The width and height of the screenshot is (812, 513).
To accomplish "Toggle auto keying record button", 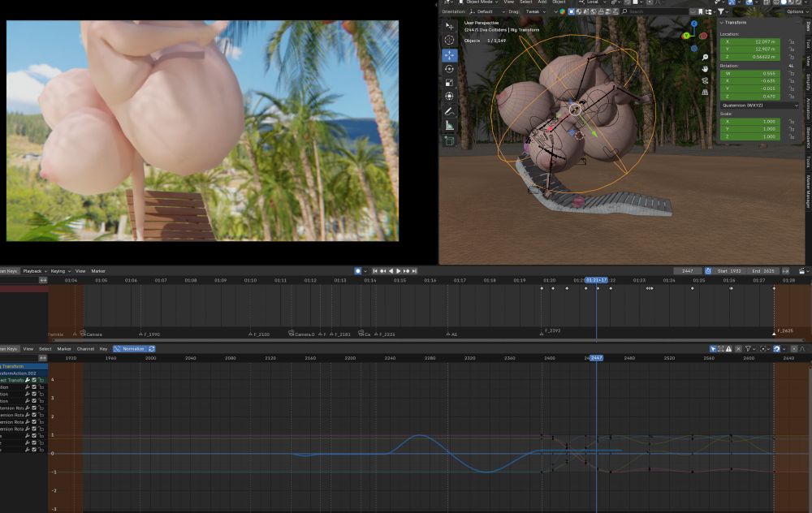I will (358, 271).
